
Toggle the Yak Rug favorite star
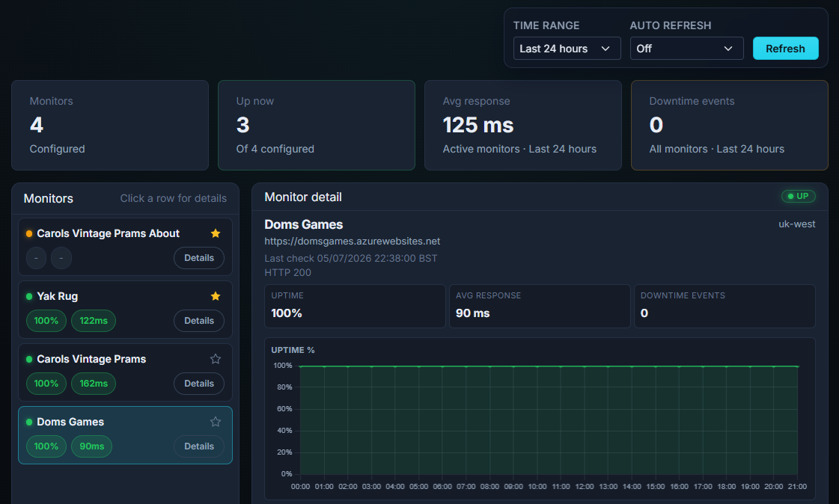(x=216, y=296)
